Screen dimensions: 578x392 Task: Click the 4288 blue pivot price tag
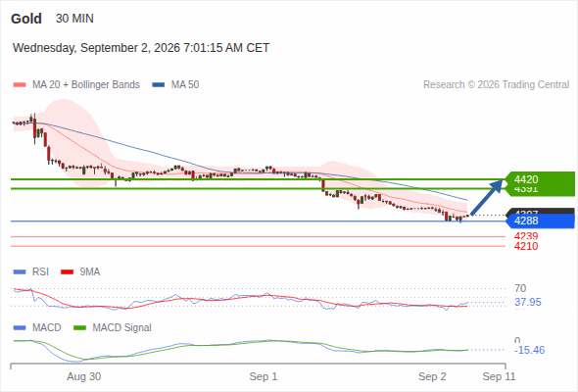click(540, 220)
